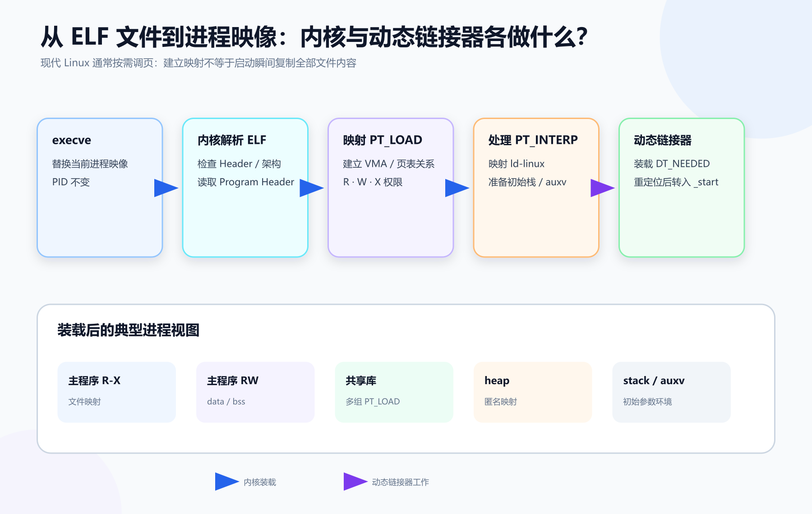Click the 装载后的典型进程视图 section title
This screenshot has height=514, width=812.
(129, 330)
